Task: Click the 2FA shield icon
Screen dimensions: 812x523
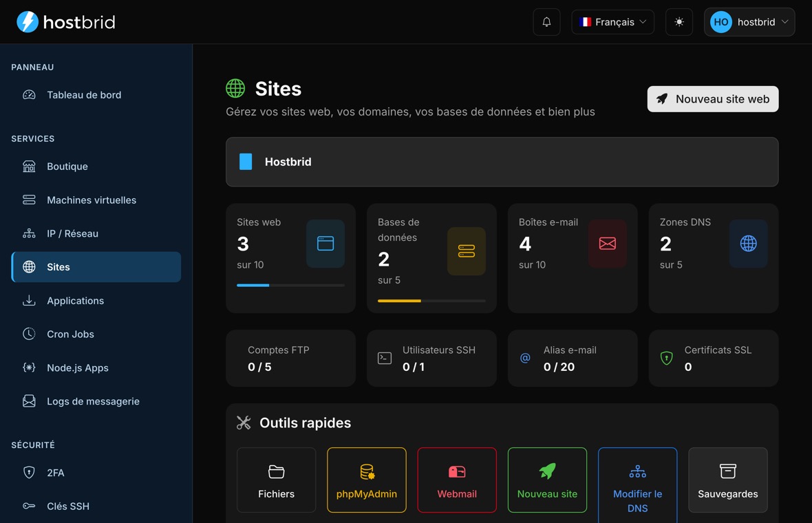Action: click(x=29, y=472)
